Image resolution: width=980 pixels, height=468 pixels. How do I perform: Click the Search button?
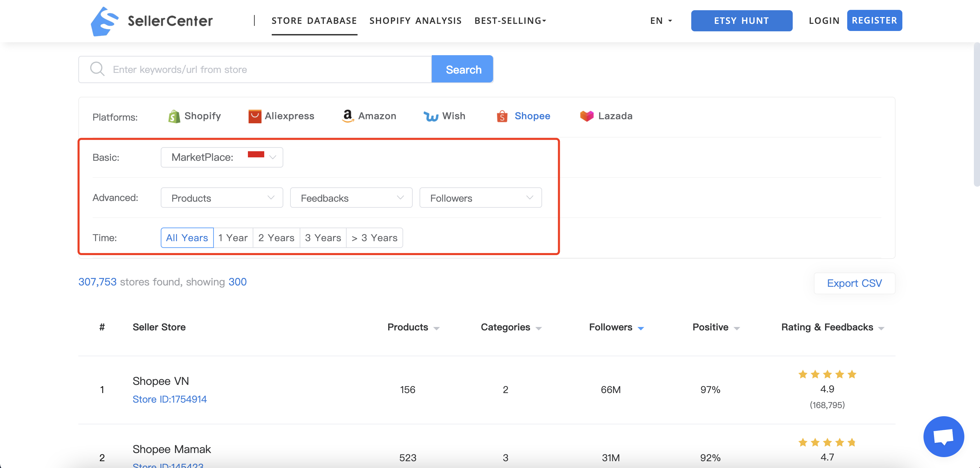(x=463, y=69)
